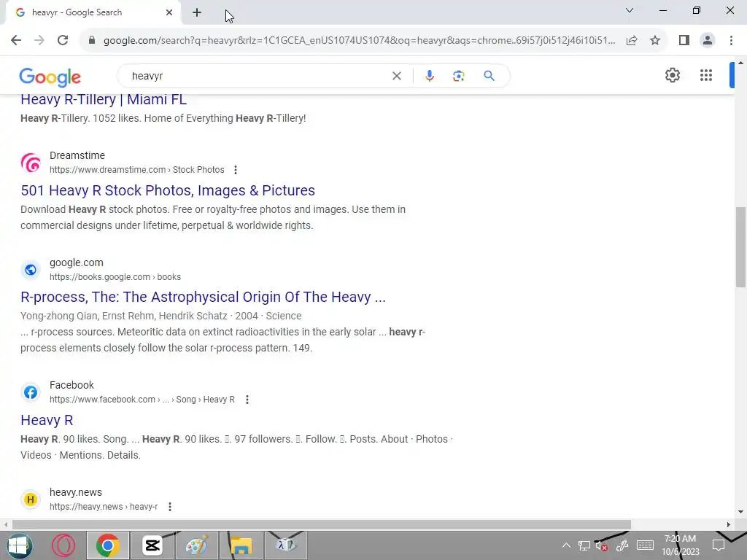Expand the tab search chevron

[x=630, y=10]
